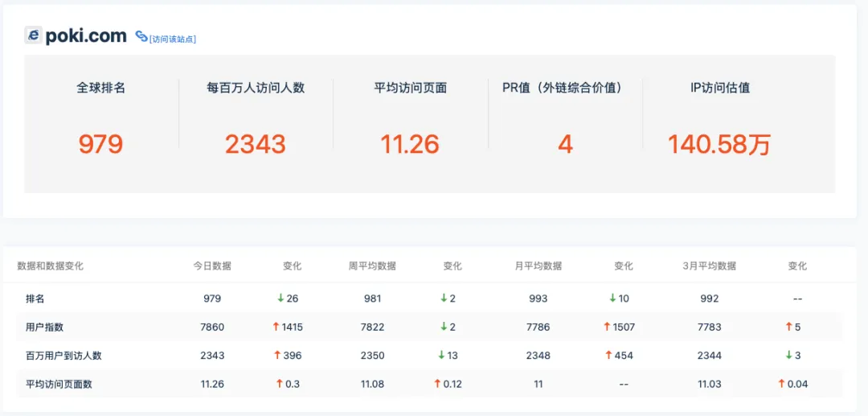Click the 993 monthly rank cell
868x416 pixels.
click(x=538, y=299)
